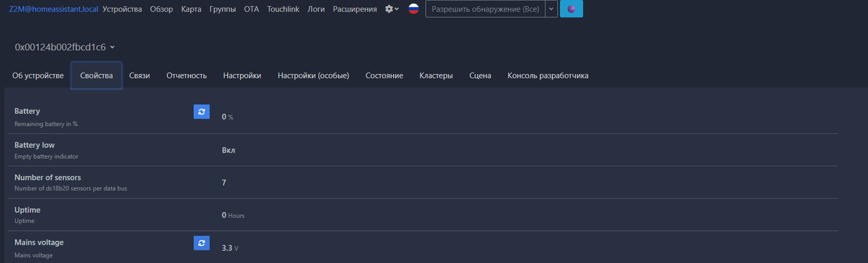Go to Обзор page

pos(161,9)
